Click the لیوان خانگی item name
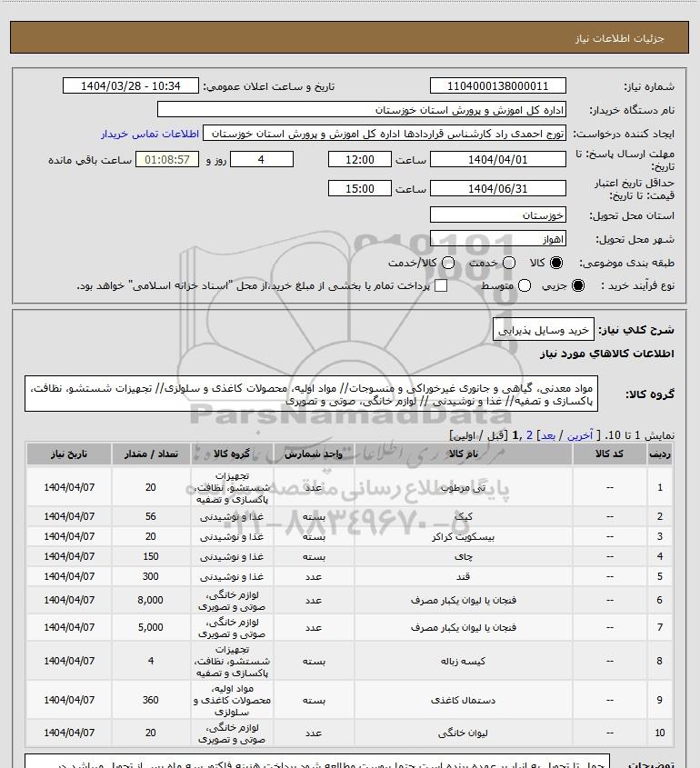The height and width of the screenshot is (768, 700). tap(463, 733)
